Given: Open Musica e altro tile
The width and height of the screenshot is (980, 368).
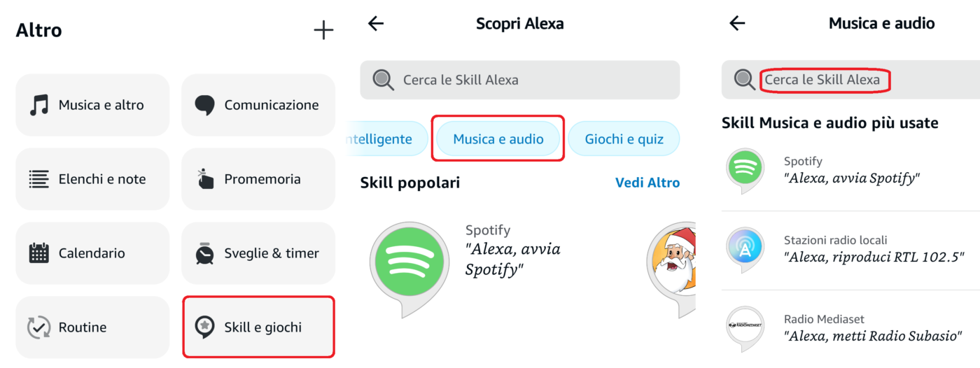Looking at the screenshot, I should tap(92, 105).
